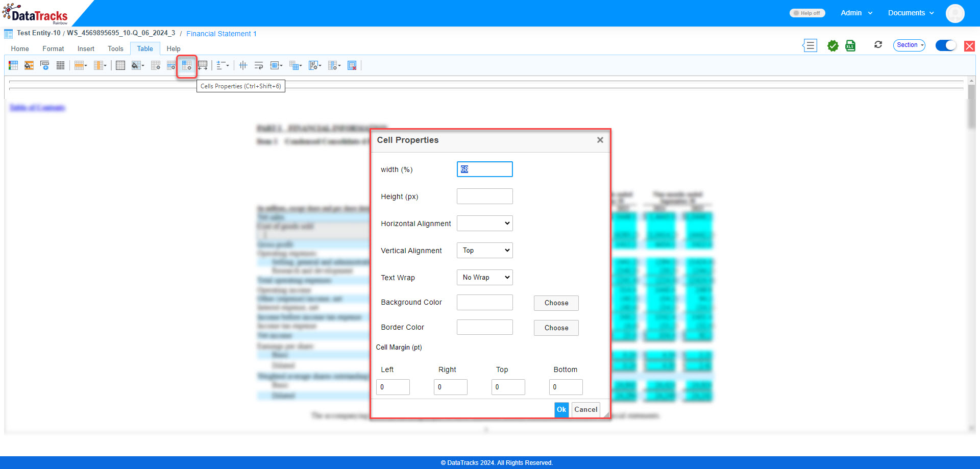This screenshot has width=980, height=469.
Task: Open the Home menu tab
Action: coord(20,49)
